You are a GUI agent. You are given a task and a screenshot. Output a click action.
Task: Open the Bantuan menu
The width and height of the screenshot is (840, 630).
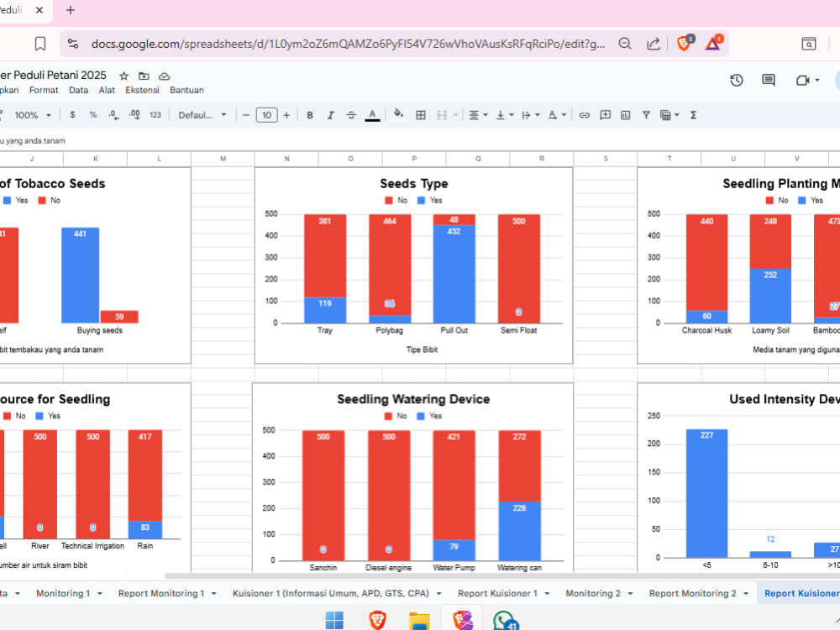pos(186,90)
